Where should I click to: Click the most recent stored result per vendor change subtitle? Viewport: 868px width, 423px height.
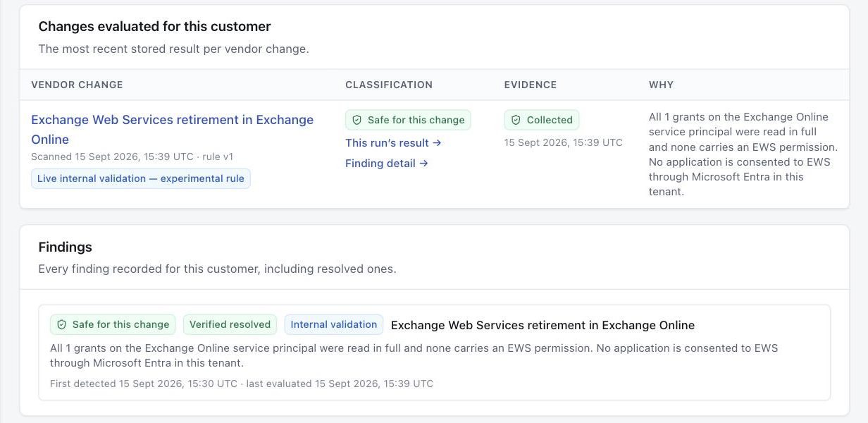coord(173,49)
